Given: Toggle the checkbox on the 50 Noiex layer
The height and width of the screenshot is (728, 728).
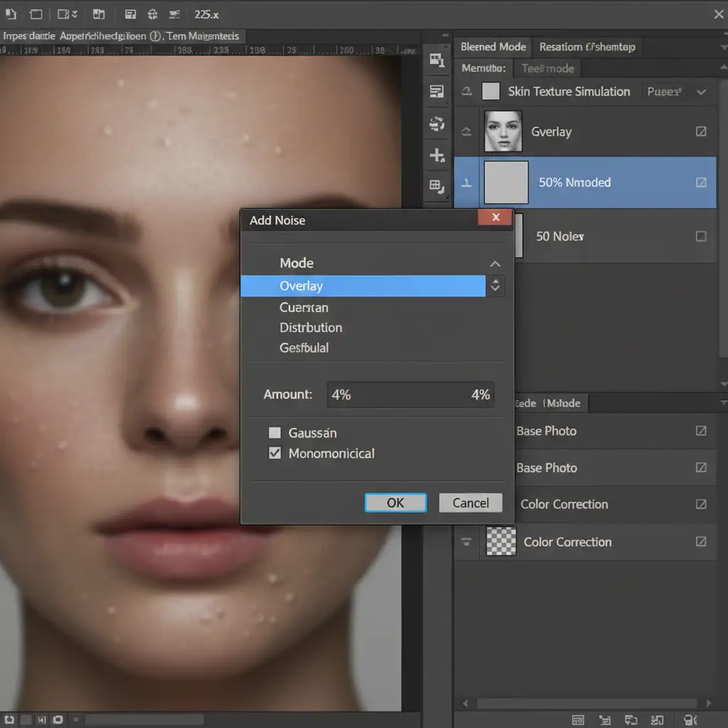Looking at the screenshot, I should (x=701, y=237).
